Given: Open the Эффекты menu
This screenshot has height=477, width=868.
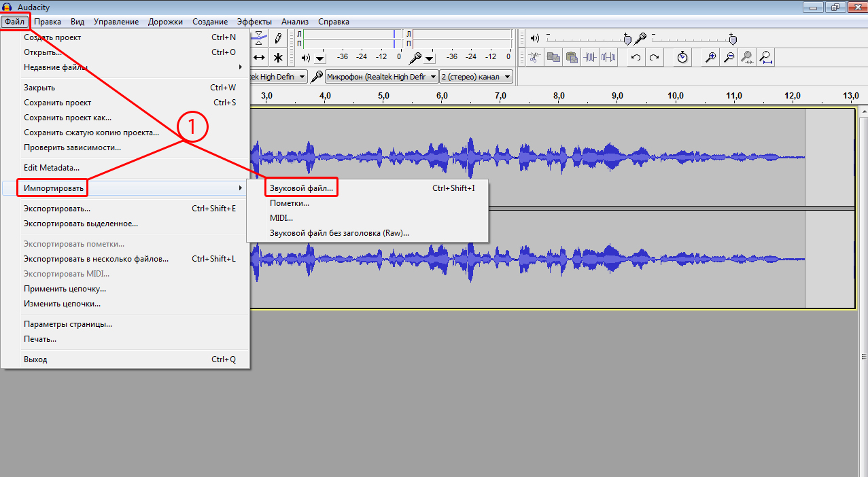Looking at the screenshot, I should coord(254,22).
